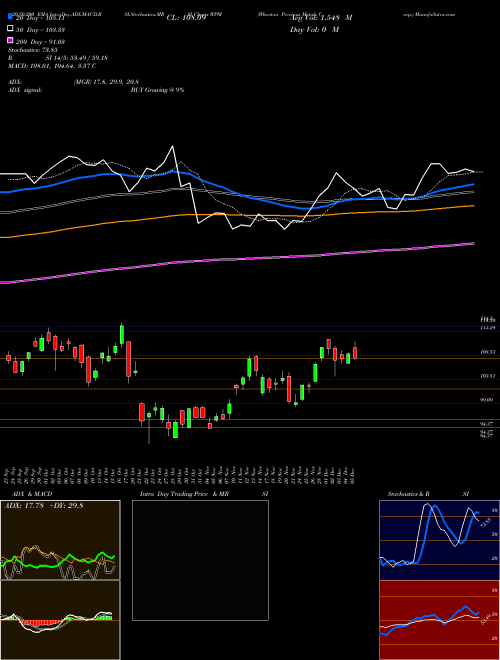This screenshot has width=500, height=660.
Task: Click the 'Avg Vol: 1.548 M' label
Action: pyautogui.click(x=321, y=18)
